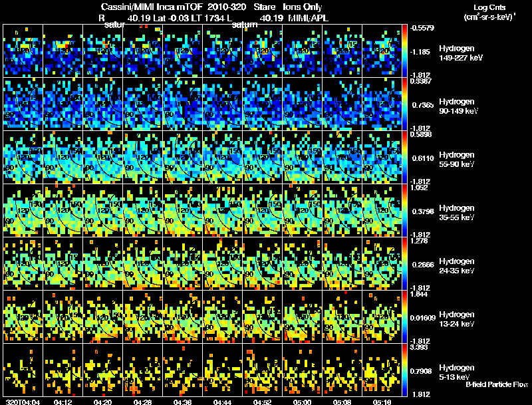Click the 'LT 1734' header text
This screenshot has width=532, height=405.
pos(209,18)
